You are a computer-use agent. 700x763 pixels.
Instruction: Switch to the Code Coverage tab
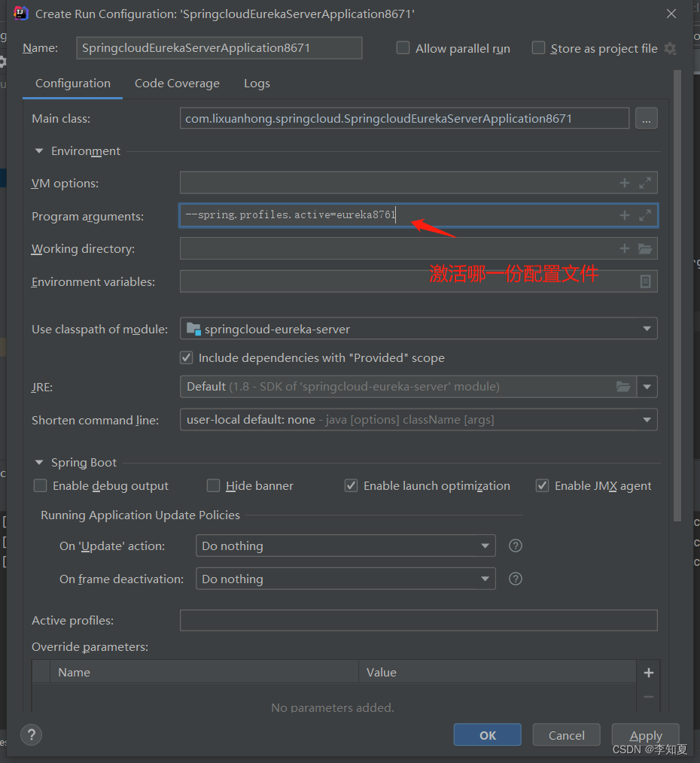[x=177, y=84]
